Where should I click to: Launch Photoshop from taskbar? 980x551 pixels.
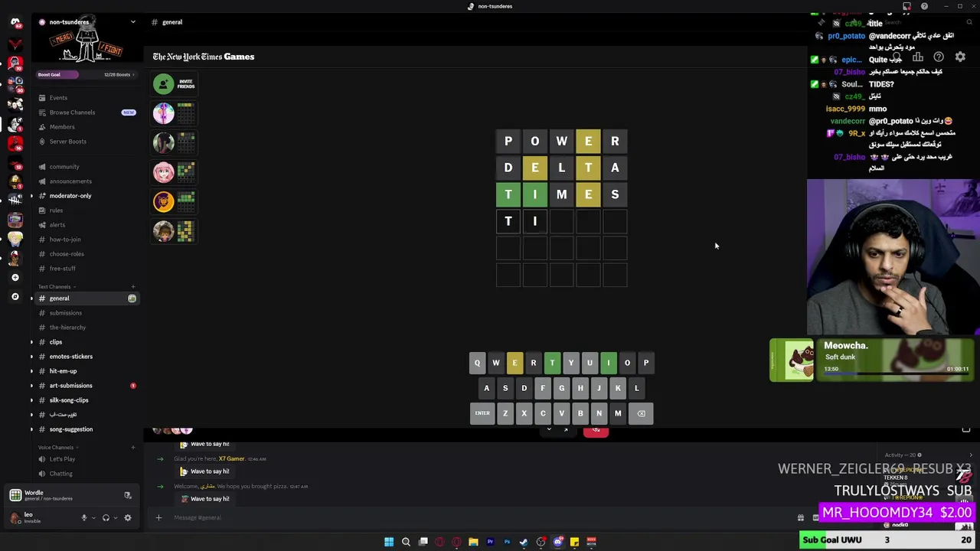(x=507, y=542)
